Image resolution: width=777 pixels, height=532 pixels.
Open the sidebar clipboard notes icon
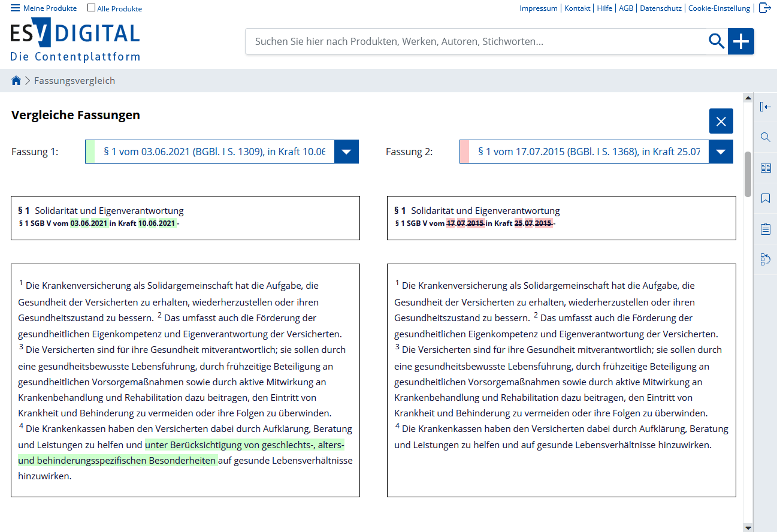click(765, 229)
